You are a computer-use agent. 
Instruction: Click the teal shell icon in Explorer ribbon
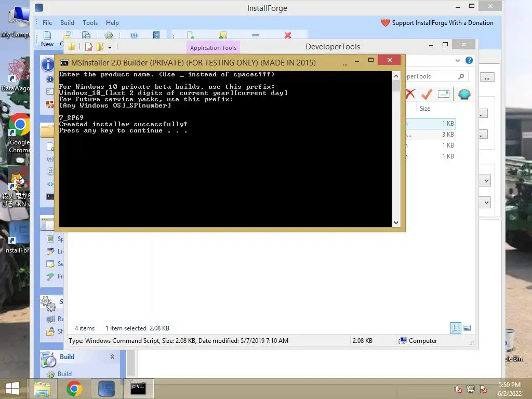pyautogui.click(x=464, y=94)
